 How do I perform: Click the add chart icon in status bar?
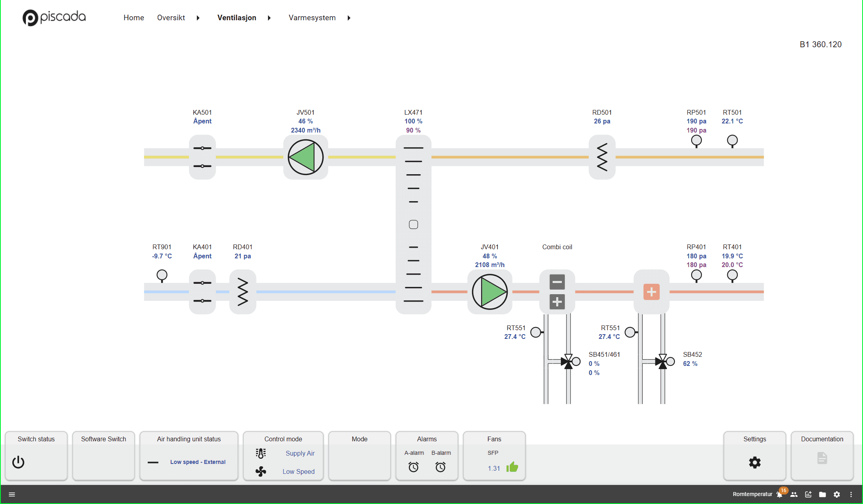[x=809, y=494]
